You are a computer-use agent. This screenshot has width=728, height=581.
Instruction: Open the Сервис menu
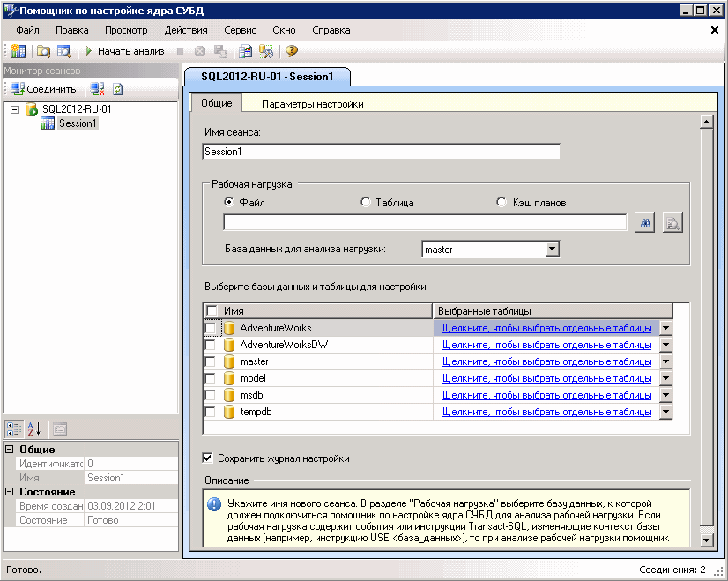pyautogui.click(x=240, y=30)
